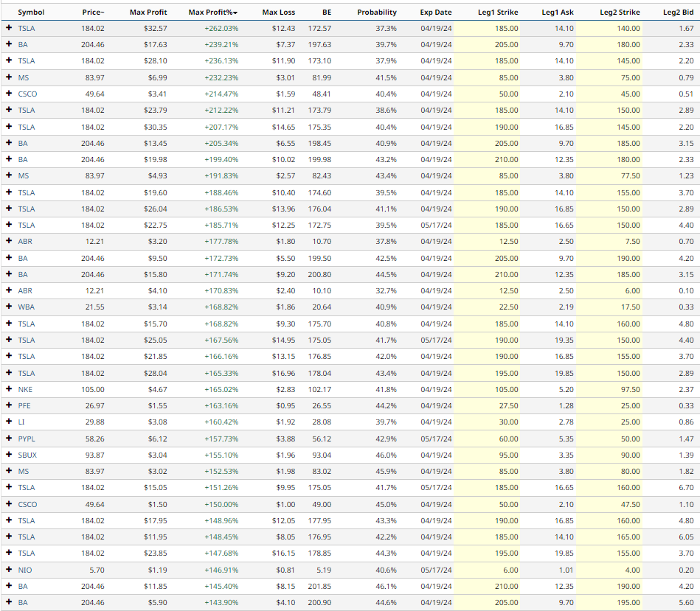The image size is (700, 611).
Task: Sort by the Probability column header
Action: tap(377, 12)
